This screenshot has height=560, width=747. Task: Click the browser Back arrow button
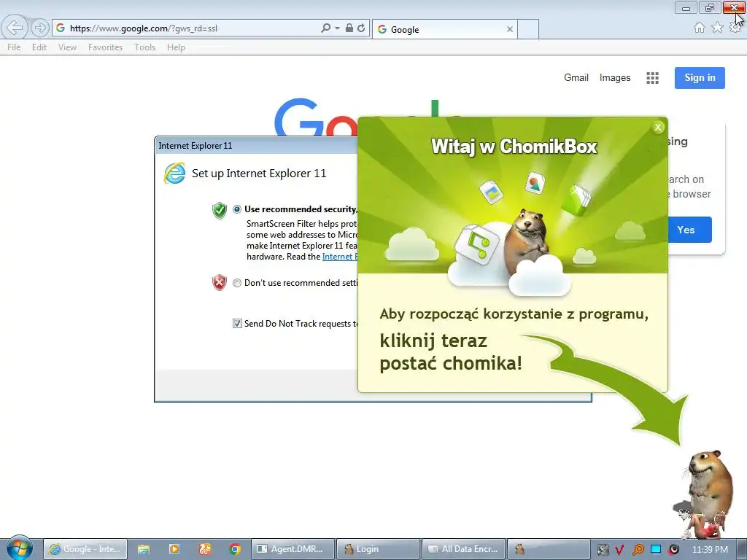click(x=15, y=28)
